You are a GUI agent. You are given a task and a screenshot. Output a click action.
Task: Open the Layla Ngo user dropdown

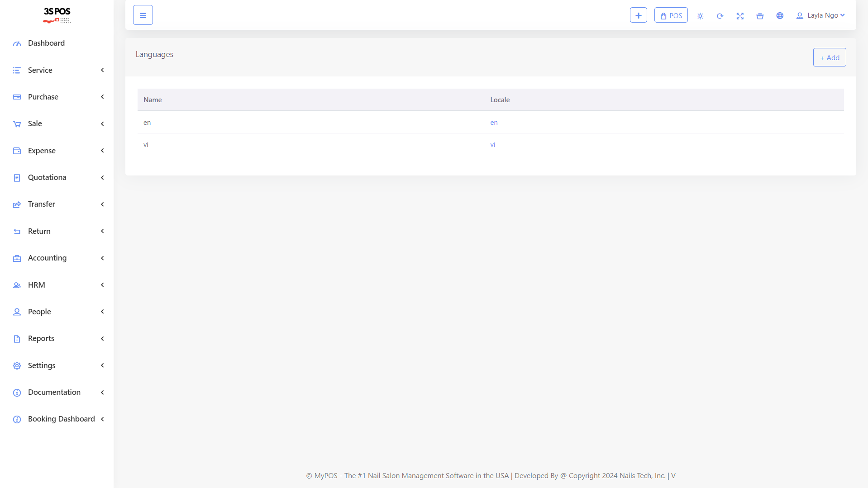pyautogui.click(x=820, y=15)
